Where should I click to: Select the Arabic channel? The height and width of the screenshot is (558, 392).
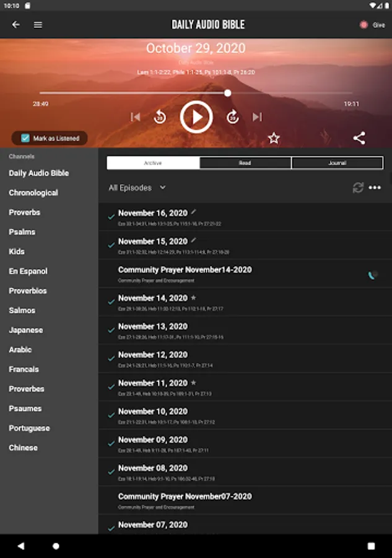[20, 350]
